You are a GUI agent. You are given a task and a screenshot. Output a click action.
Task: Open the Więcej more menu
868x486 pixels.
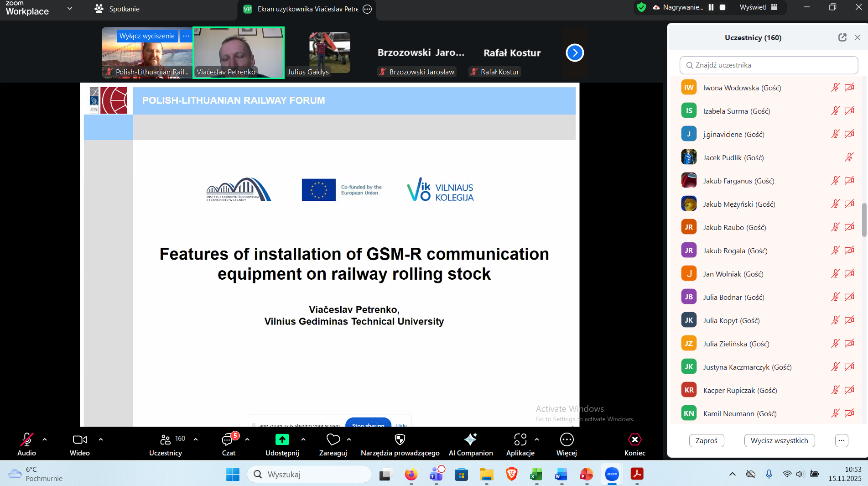point(567,440)
